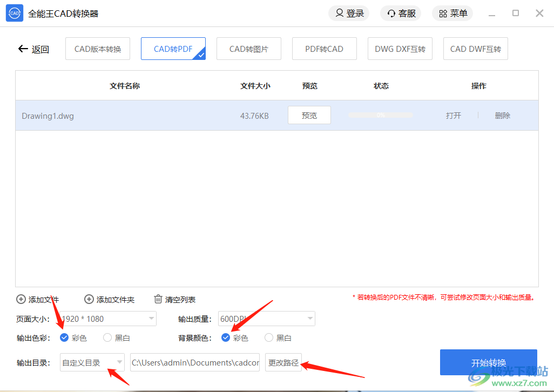Click the 文件大小 column header

click(x=255, y=86)
